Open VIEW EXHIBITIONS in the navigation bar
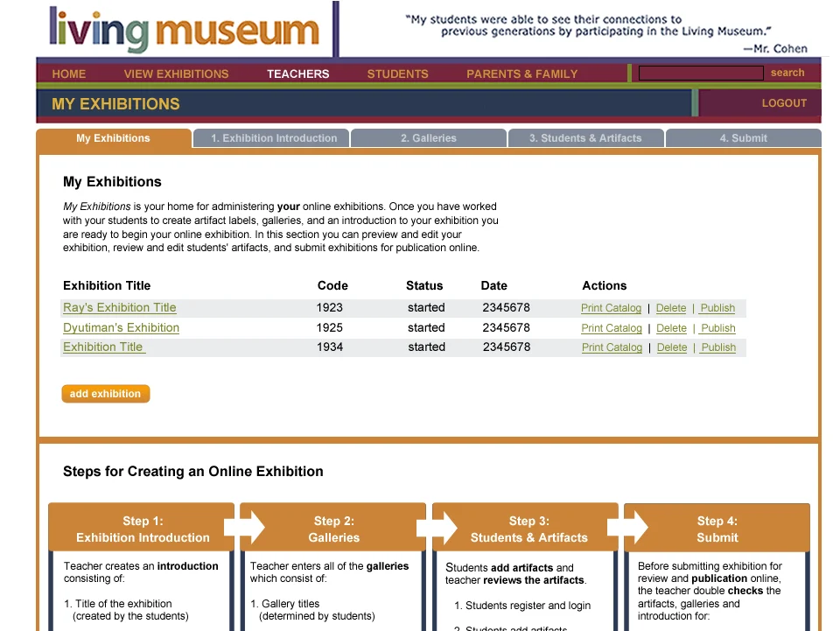 176,74
